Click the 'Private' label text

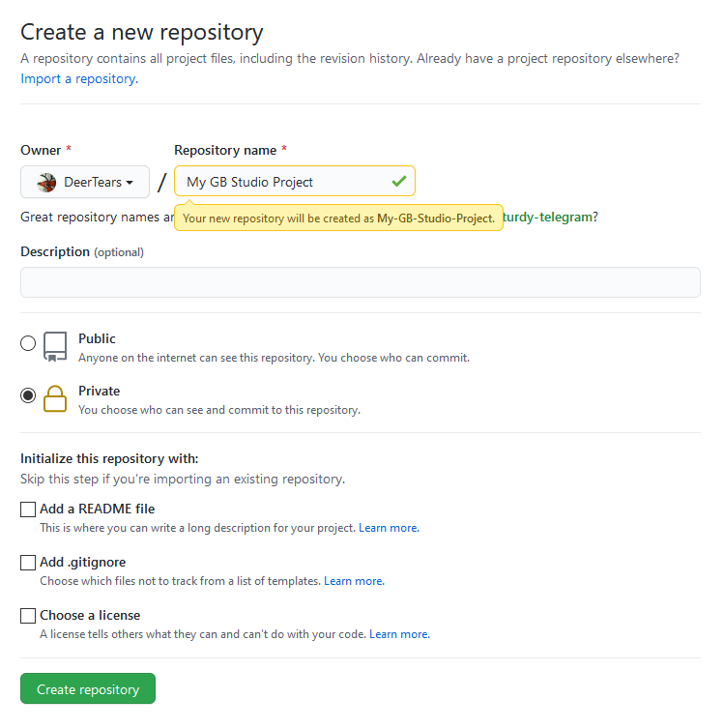(x=99, y=391)
